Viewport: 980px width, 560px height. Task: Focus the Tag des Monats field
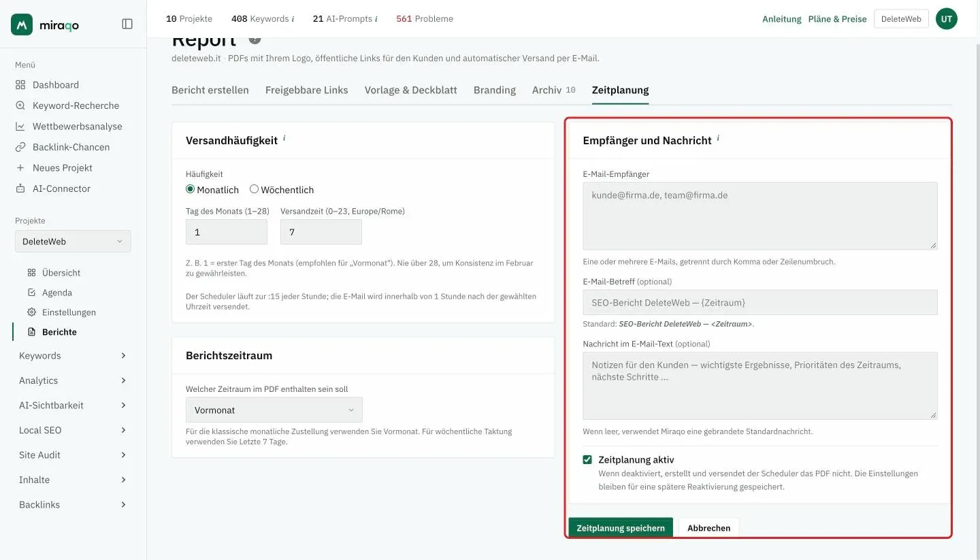[x=227, y=232]
